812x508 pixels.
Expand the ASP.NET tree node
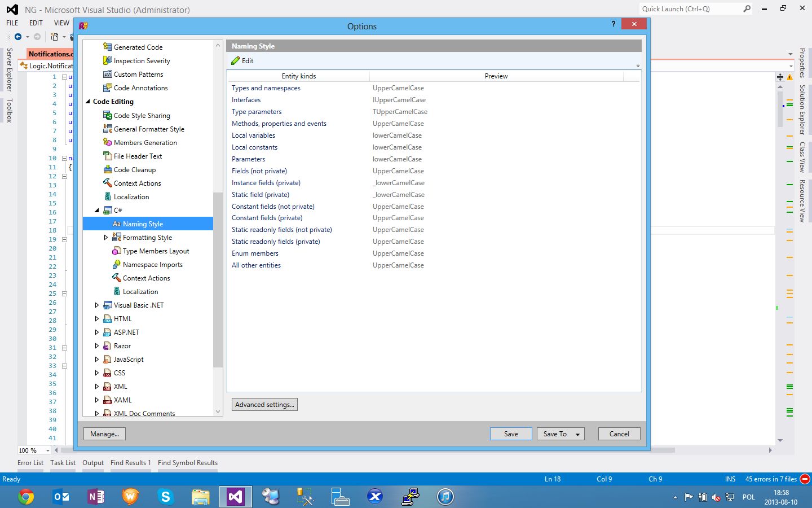97,332
